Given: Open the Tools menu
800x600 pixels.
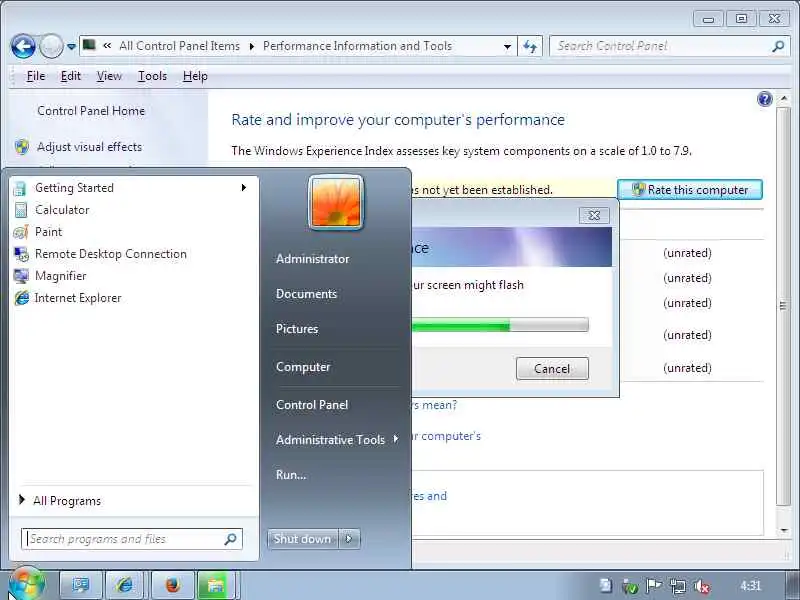Looking at the screenshot, I should pyautogui.click(x=153, y=76).
